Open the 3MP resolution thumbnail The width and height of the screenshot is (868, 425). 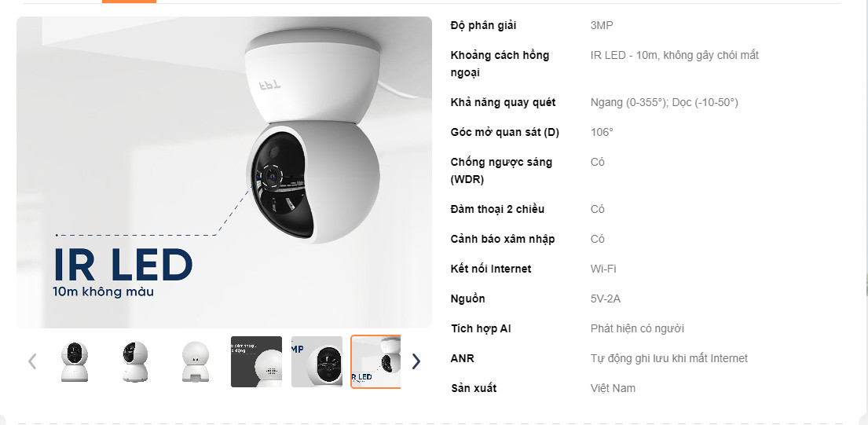[317, 361]
